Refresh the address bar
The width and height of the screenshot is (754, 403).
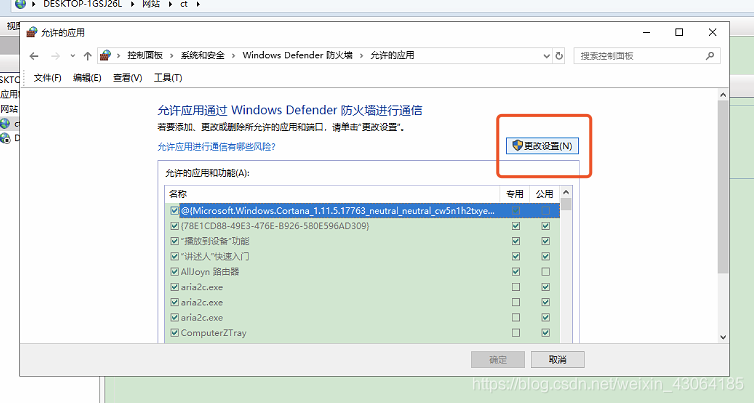559,56
